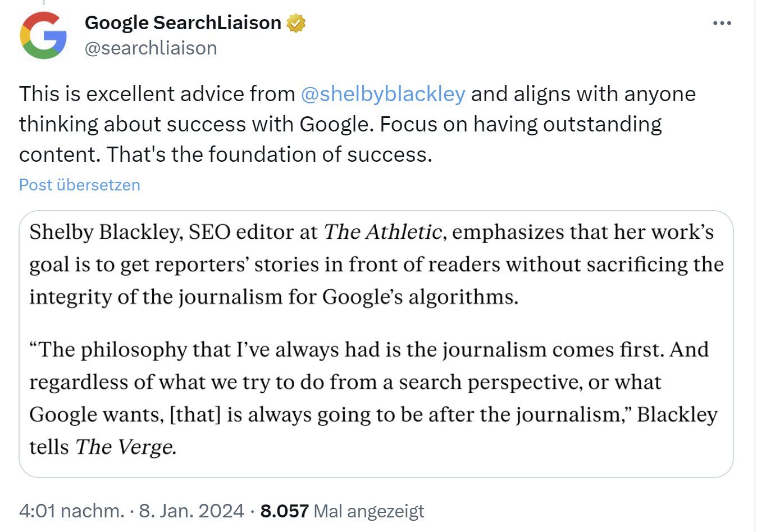Click the 8.057 view count number
Screen dimensions: 757x532
coord(284,511)
